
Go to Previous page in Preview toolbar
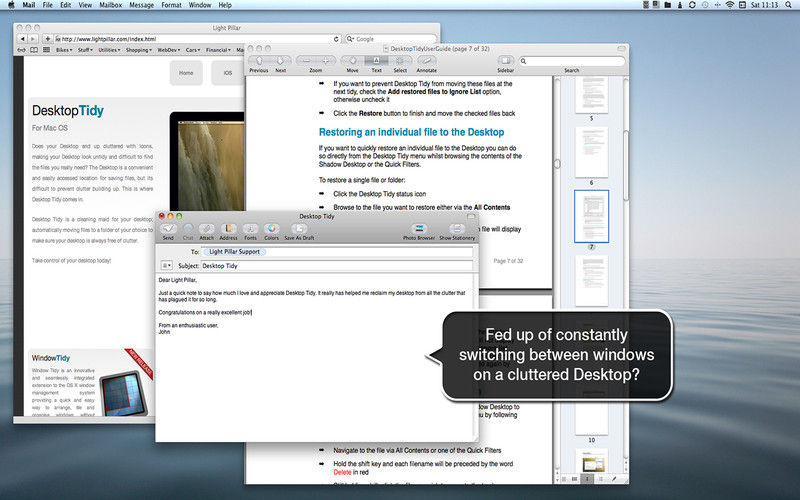point(259,61)
